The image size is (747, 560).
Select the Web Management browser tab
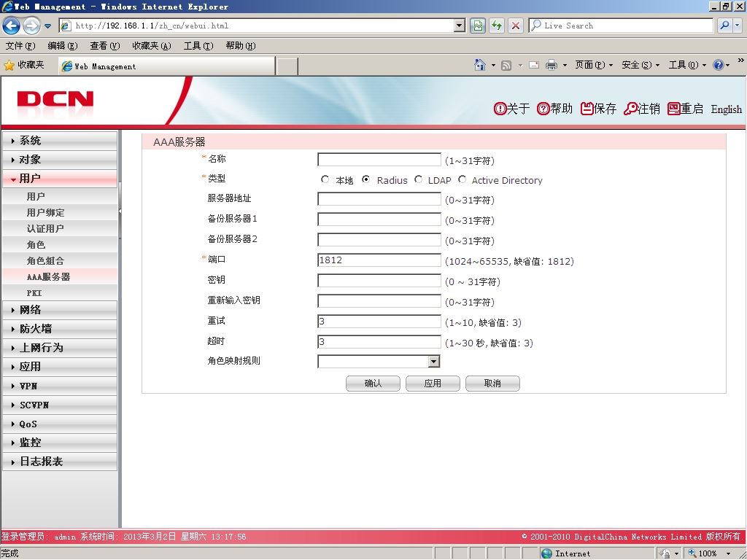pyautogui.click(x=166, y=66)
